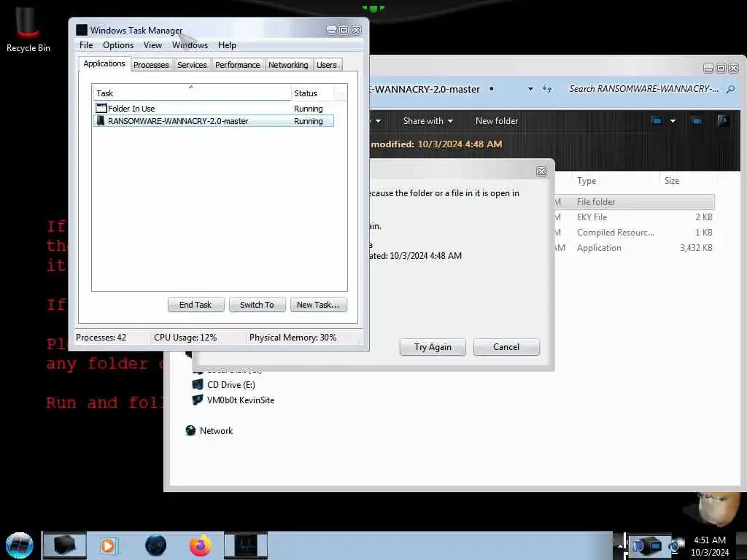This screenshot has height=560, width=747.
Task: Click the change view icon in Explorer
Action: [657, 121]
